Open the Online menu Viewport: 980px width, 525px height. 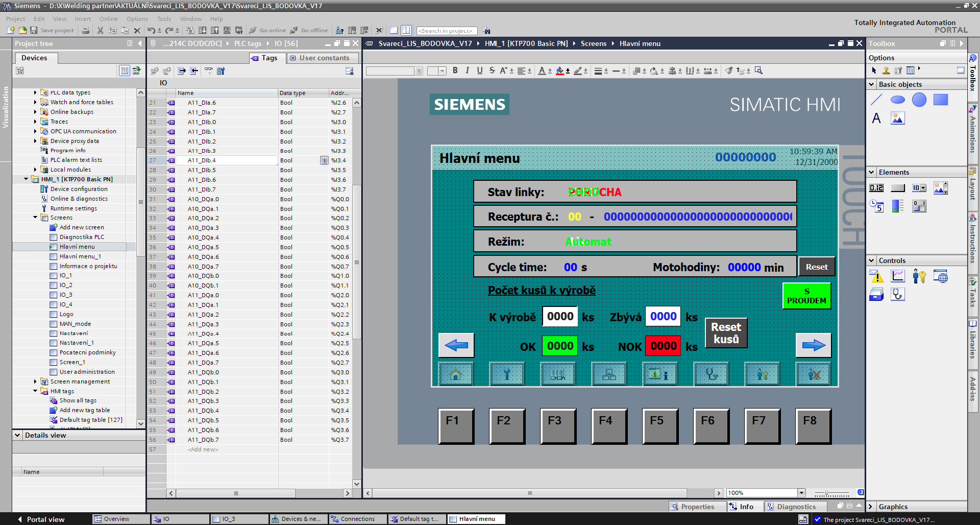point(108,19)
